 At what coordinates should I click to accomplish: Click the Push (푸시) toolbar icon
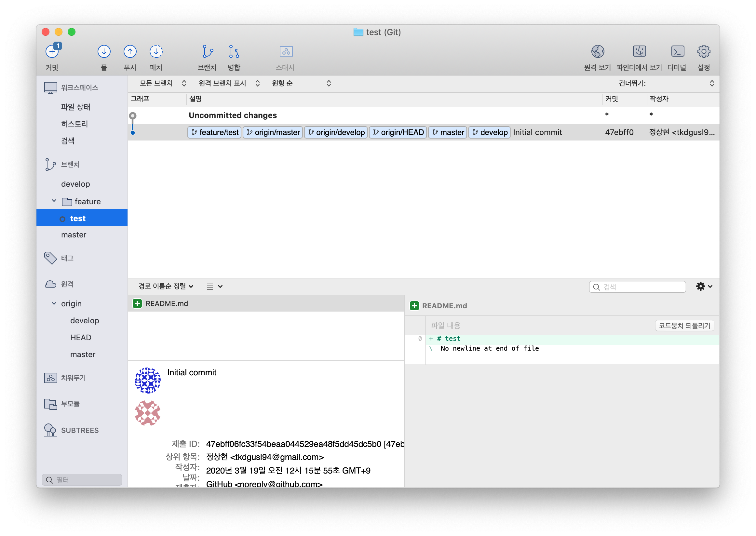(130, 52)
